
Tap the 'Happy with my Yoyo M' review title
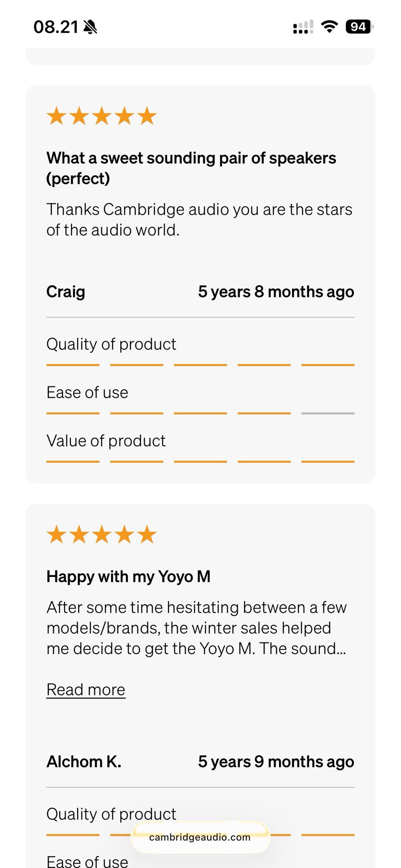(x=128, y=576)
